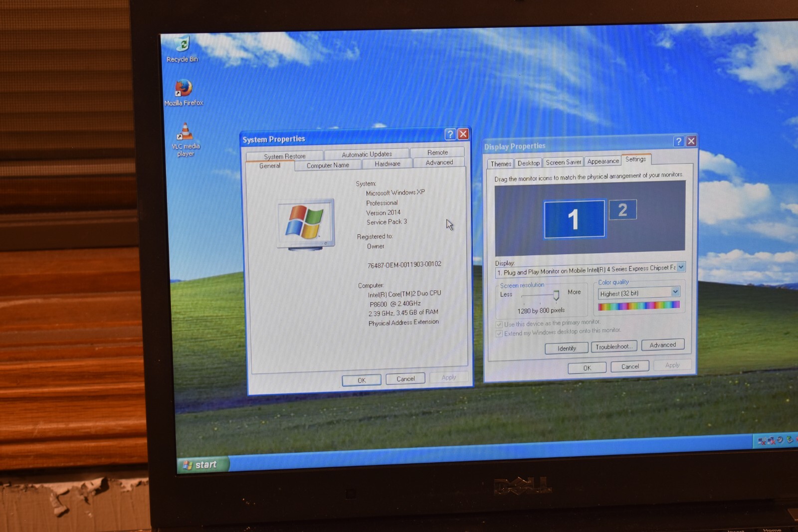
Task: Open the Computer Name tab
Action: tap(328, 166)
